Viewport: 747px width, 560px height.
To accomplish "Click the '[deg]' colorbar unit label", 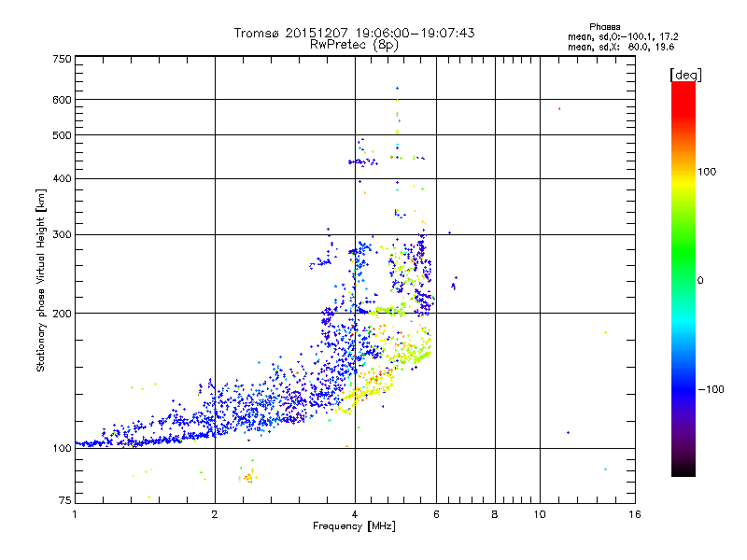I will 685,75.
